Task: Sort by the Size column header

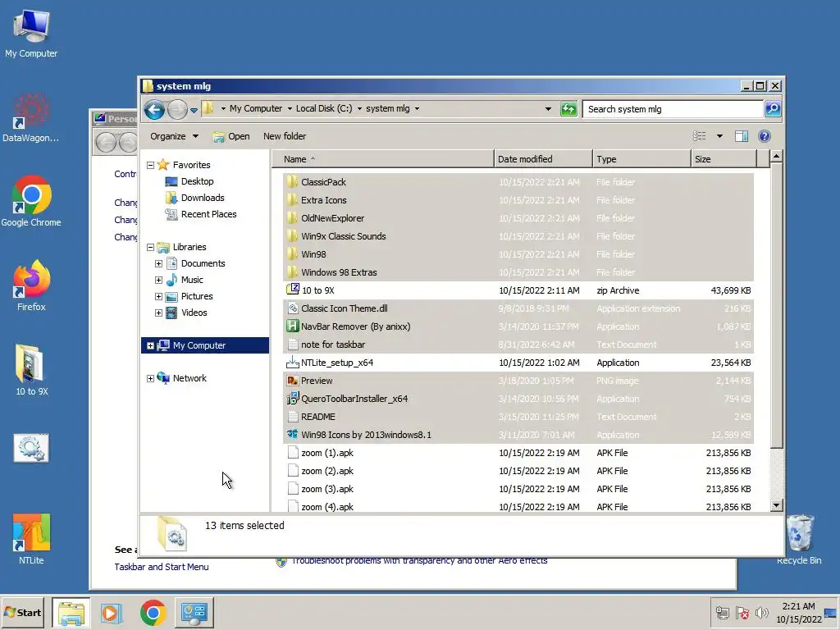Action: pos(724,159)
